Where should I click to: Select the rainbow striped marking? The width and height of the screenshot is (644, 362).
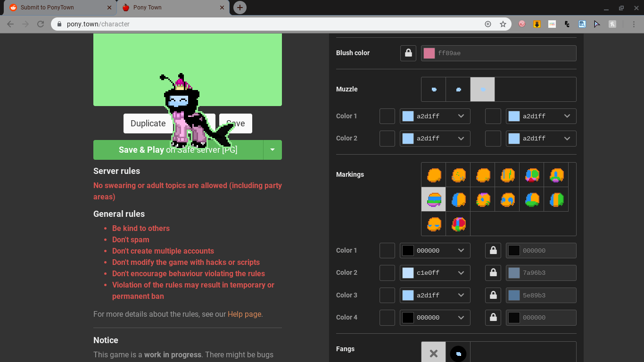tap(433, 199)
